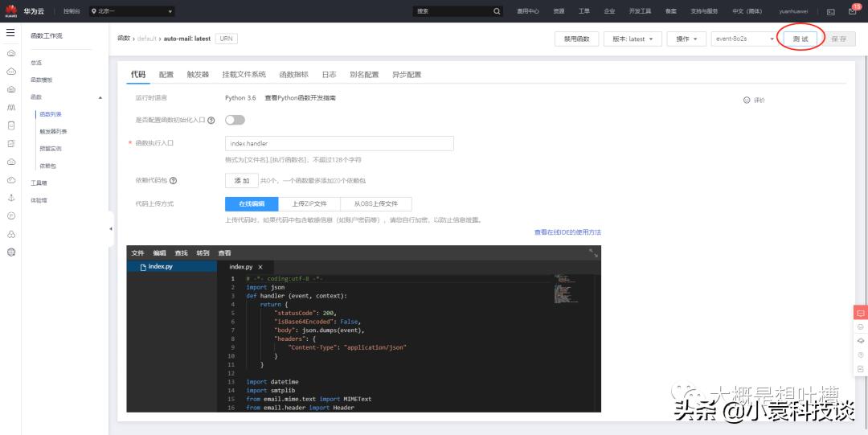Viewport: 868px width, 435px height.
Task: Open the cloud shell terminal icon
Action: click(x=830, y=11)
